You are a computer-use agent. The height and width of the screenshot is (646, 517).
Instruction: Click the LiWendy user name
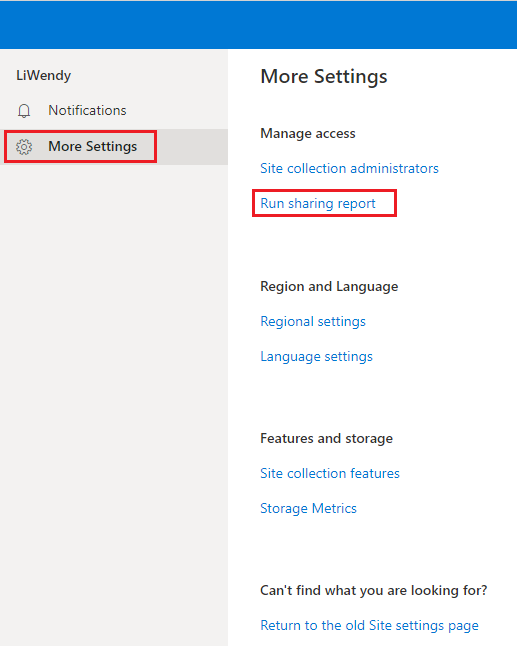pos(44,75)
